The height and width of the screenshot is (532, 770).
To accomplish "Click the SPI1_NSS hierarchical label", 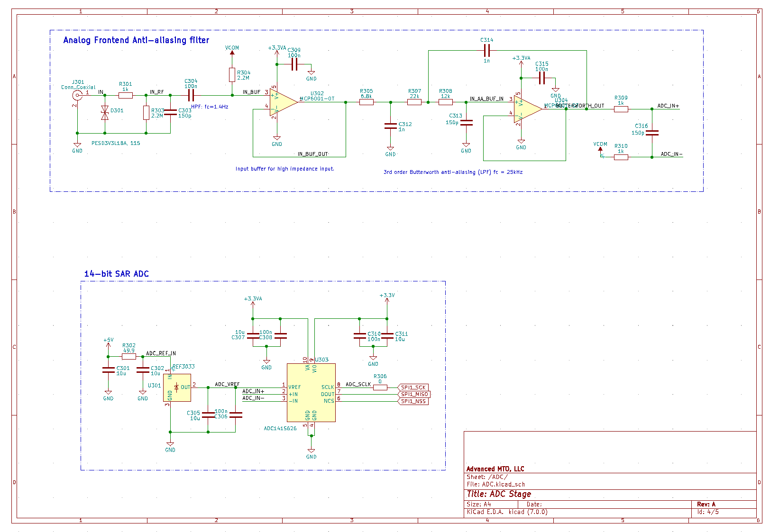I will coord(412,401).
